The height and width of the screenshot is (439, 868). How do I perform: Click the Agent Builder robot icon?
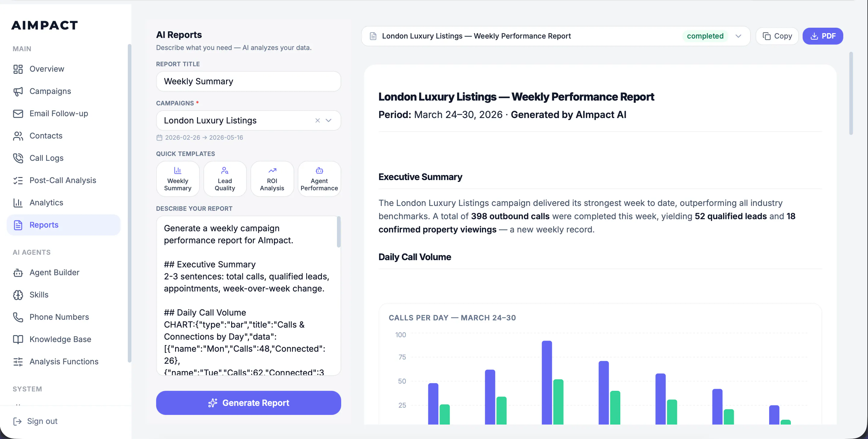point(18,272)
